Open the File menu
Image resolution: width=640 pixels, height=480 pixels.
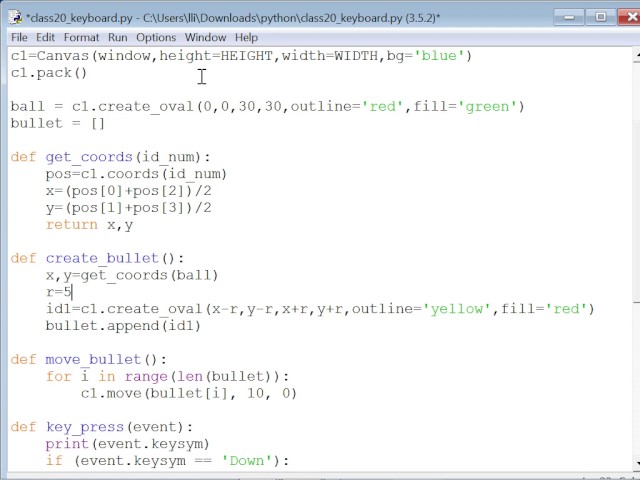click(x=19, y=38)
